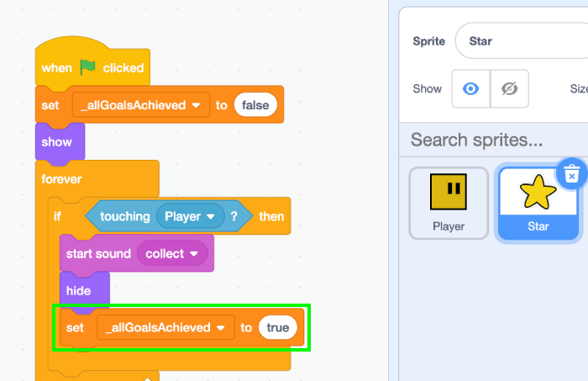Screen dimensions: 588x381
Task: Click the forever loop block label
Action: tap(61, 178)
